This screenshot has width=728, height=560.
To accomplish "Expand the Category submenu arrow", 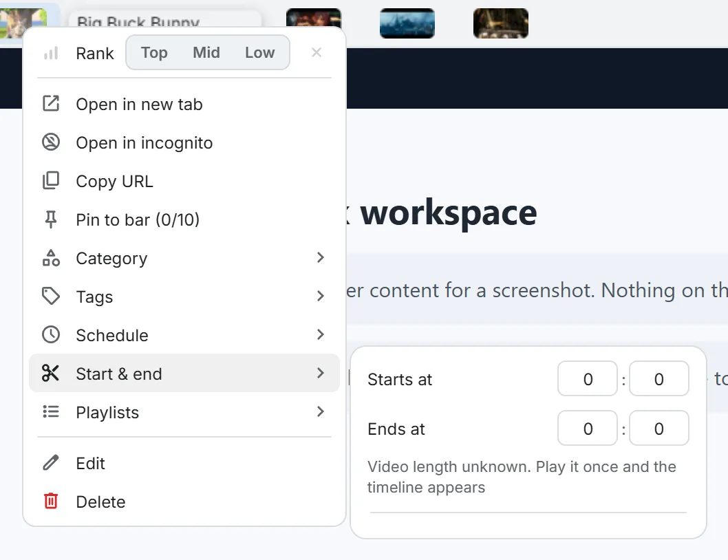I will click(x=321, y=258).
